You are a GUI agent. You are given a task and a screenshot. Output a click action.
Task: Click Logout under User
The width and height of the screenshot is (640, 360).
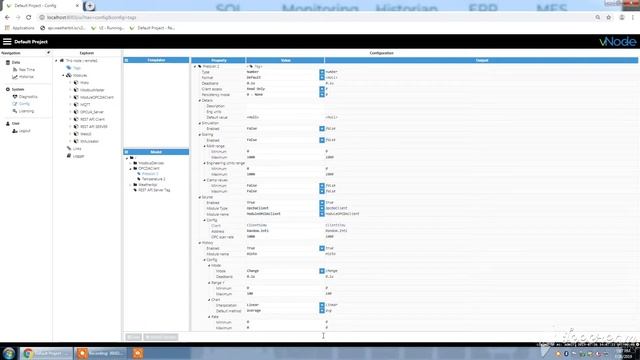24,131
